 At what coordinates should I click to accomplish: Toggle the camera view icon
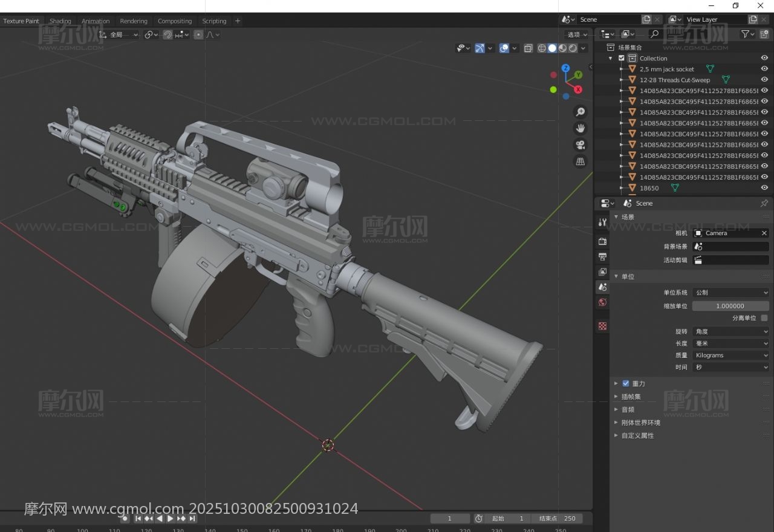click(580, 144)
